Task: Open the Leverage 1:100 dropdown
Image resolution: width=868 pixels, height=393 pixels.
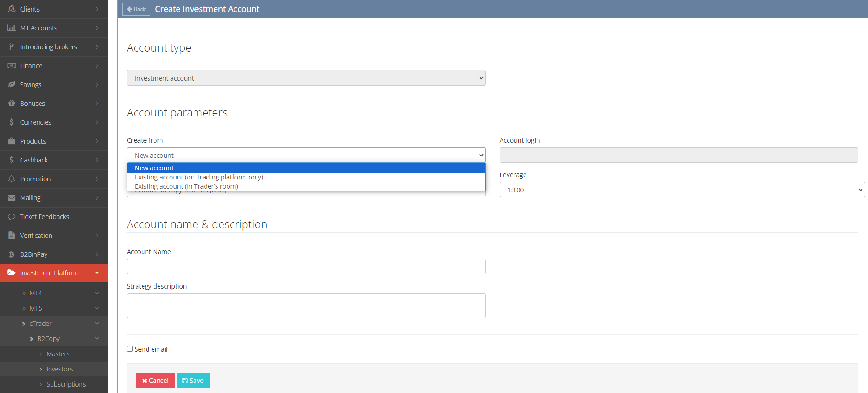Action: point(682,190)
